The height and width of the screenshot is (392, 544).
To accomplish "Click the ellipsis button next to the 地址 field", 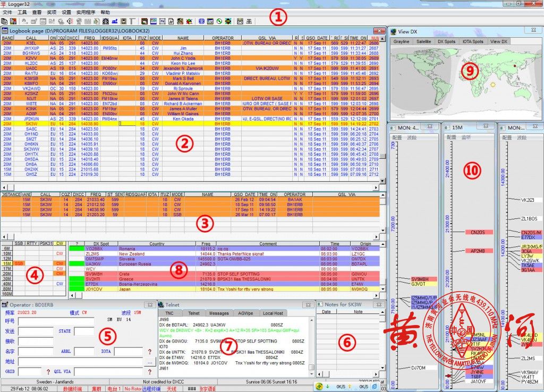I will click(x=150, y=362).
